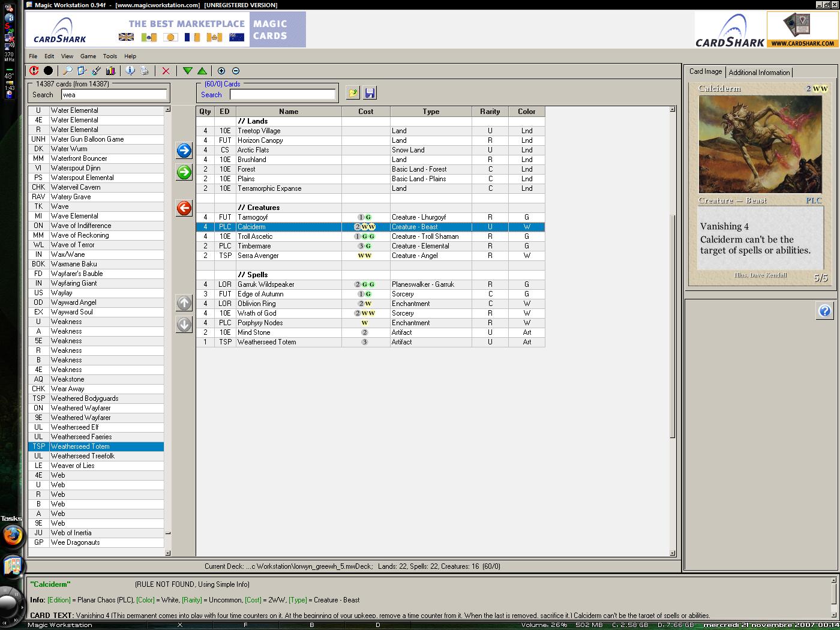
Task: Click the green right arrow button
Action: pos(184,172)
